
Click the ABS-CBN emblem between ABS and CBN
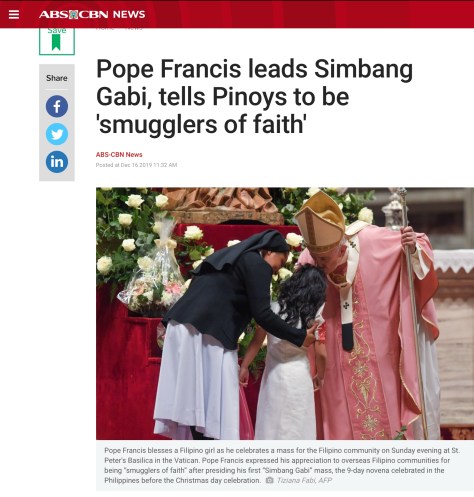point(73,14)
